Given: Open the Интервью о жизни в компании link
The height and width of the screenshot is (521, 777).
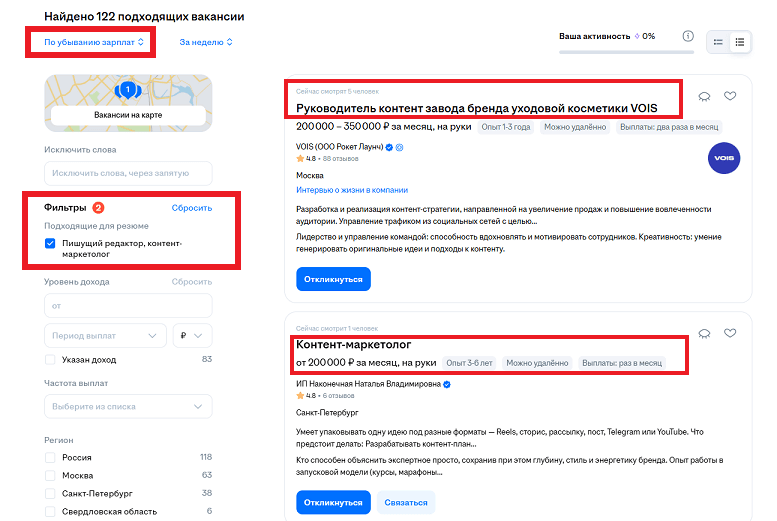Looking at the screenshot, I should pos(352,190).
